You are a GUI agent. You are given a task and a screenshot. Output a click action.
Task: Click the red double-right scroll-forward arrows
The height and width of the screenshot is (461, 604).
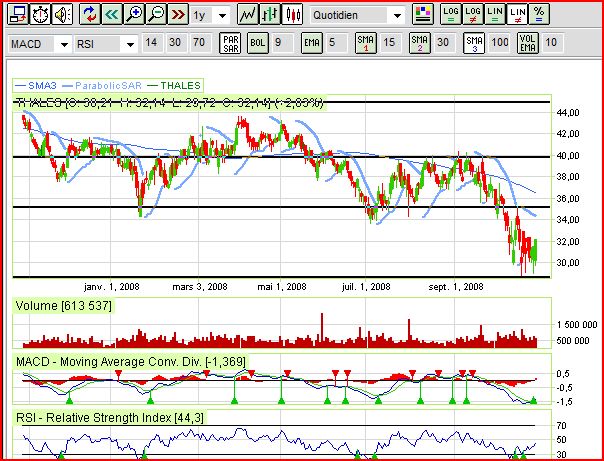(179, 15)
